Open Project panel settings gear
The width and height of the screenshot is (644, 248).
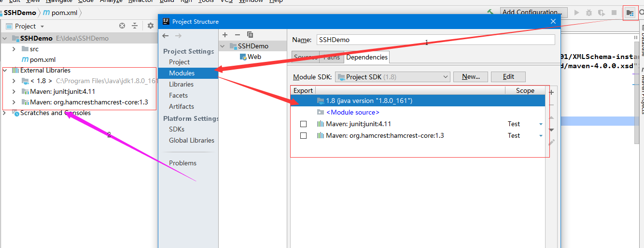(151, 26)
